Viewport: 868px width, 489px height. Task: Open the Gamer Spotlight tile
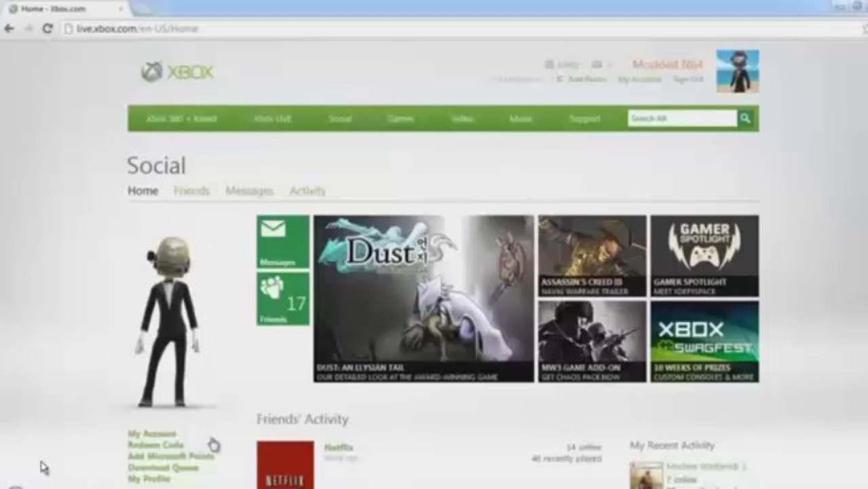704,256
